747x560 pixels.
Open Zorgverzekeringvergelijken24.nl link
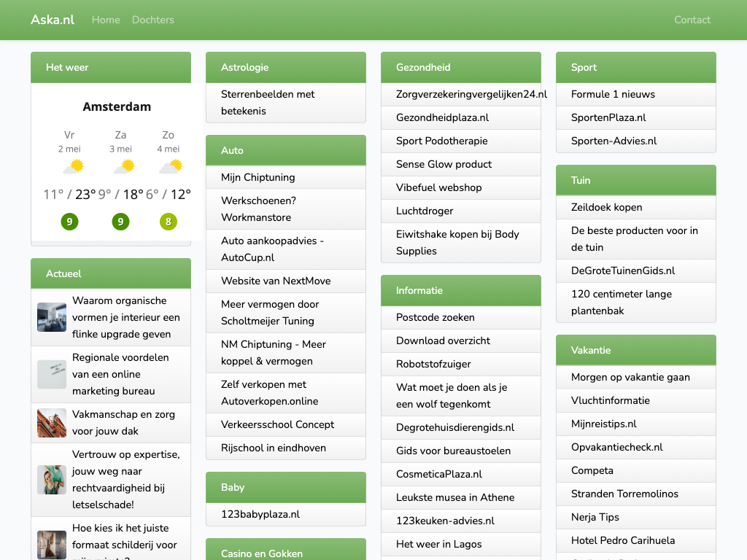coord(472,94)
